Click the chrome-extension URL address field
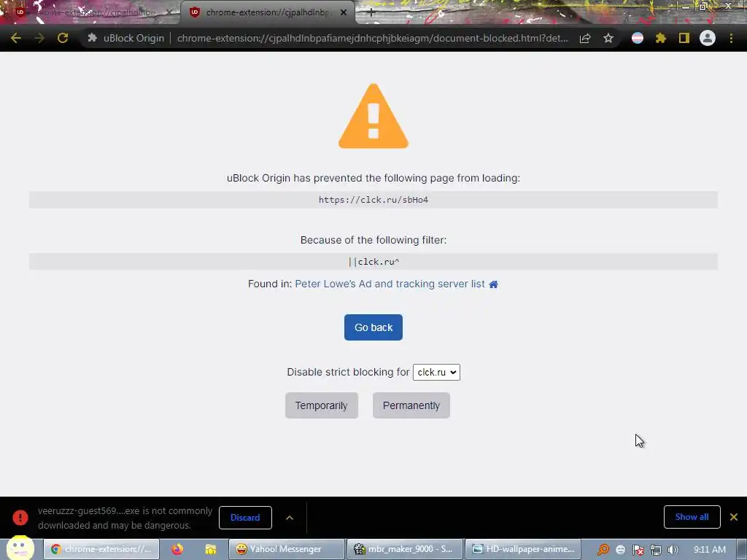The width and height of the screenshot is (747, 560). [x=372, y=38]
